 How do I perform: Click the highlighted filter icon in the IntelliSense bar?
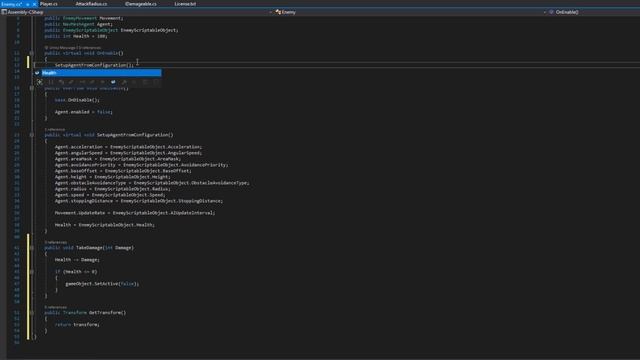coord(113,82)
